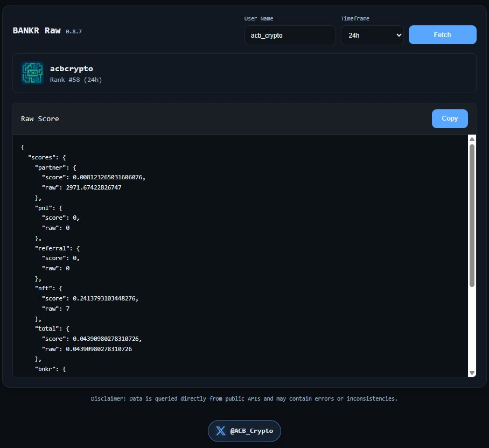Click scrollbar up arrow in Raw Score panel
489x448 pixels.
472,139
